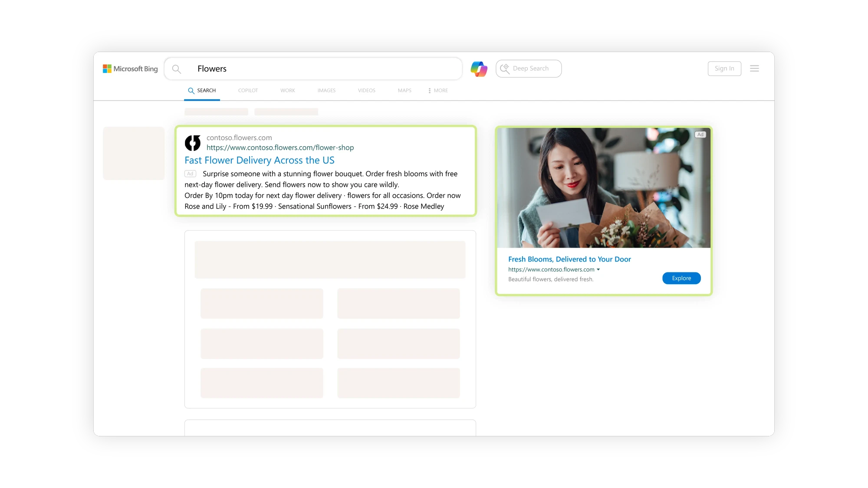Click the Sign In button
This screenshot has height=488, width=868.
click(x=724, y=68)
